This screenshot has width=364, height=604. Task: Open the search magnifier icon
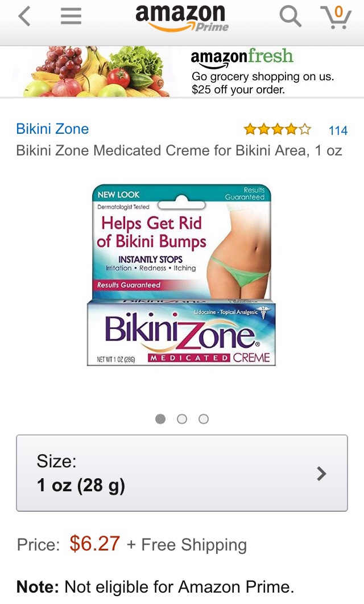(291, 17)
